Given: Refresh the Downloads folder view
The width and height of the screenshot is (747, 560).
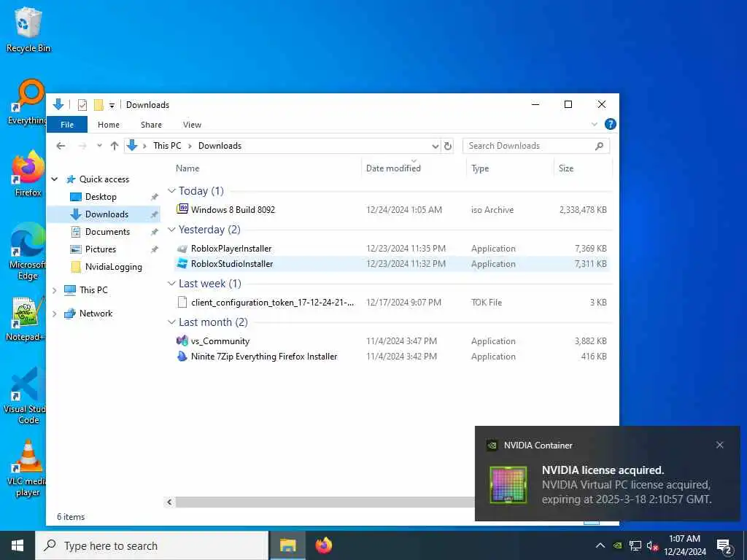Looking at the screenshot, I should pyautogui.click(x=447, y=146).
